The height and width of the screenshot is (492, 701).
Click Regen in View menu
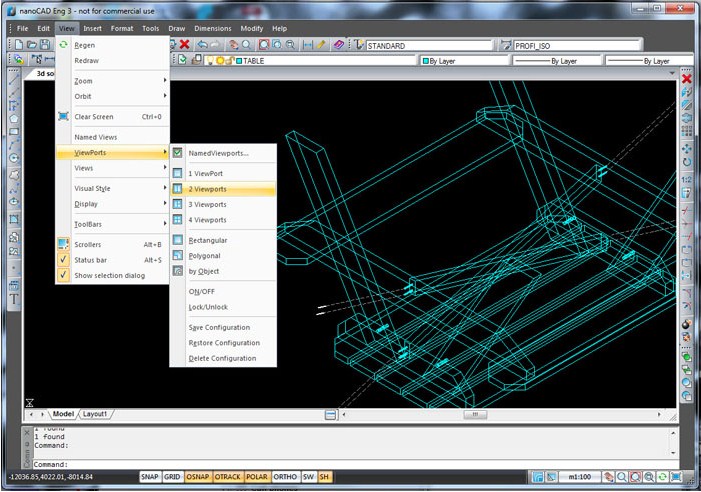[x=112, y=45]
